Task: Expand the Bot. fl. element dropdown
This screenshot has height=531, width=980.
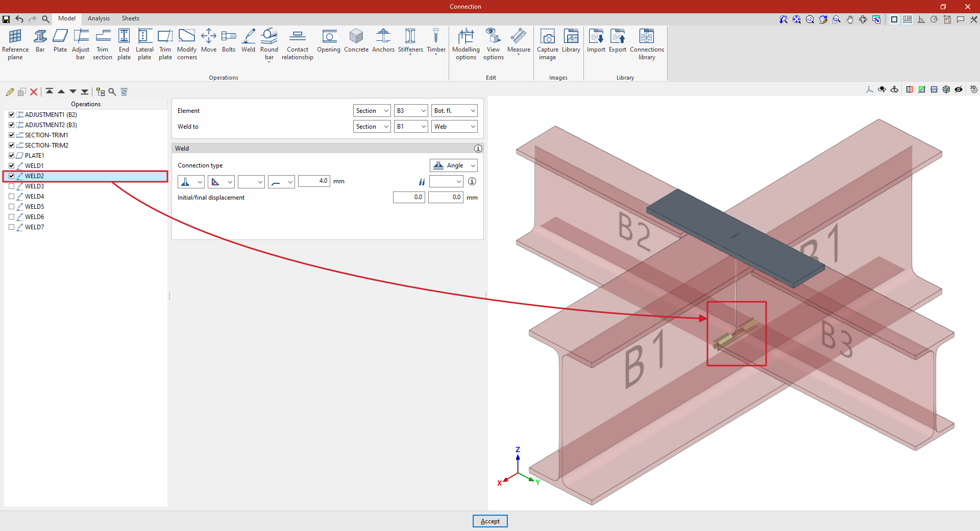Action: (454, 111)
